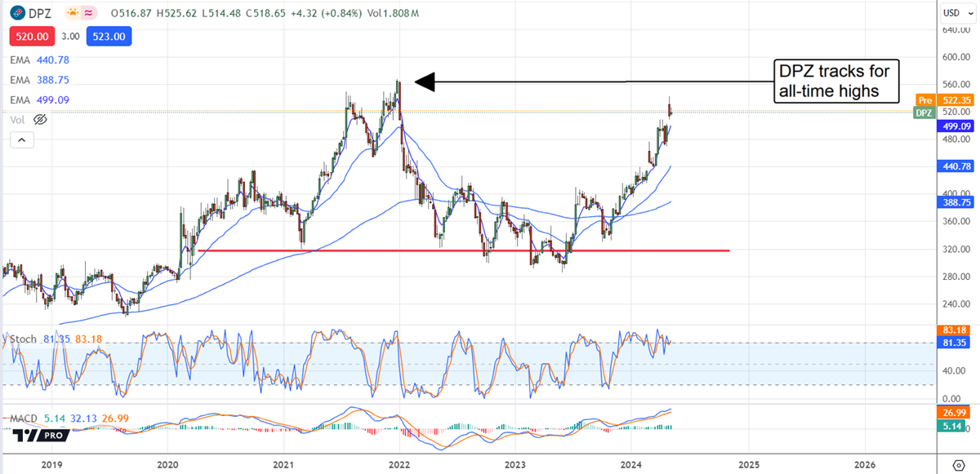Click the 2022 label on time axis
Viewport: 980px width, 474px height.
coord(400,463)
